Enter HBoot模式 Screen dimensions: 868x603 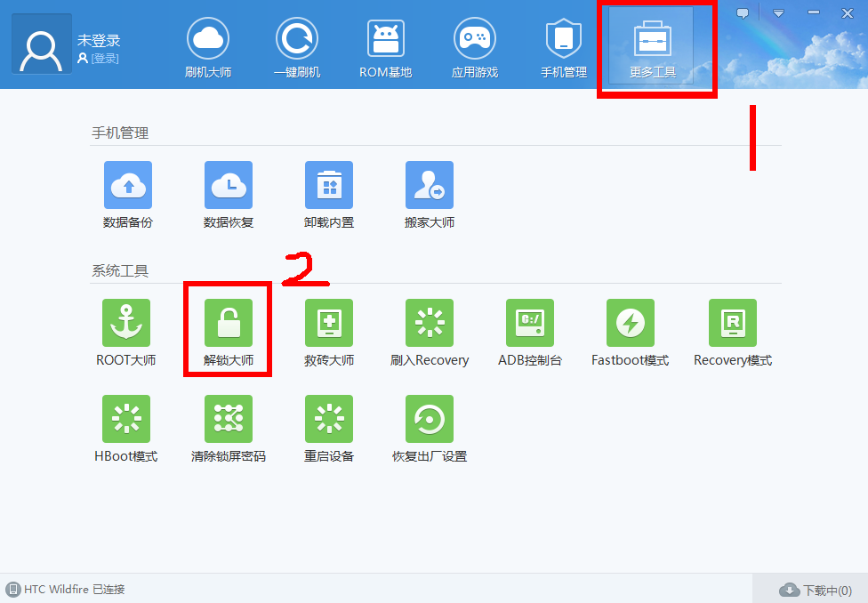125,419
